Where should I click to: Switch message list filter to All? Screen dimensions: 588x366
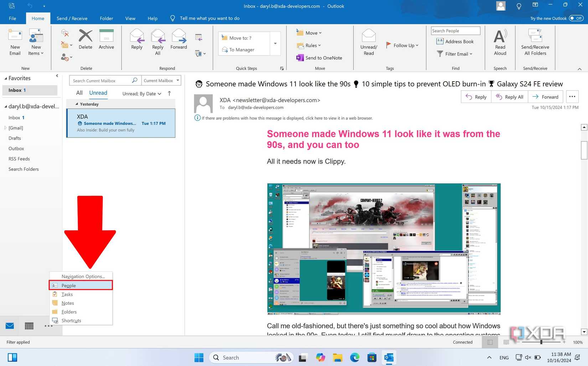click(79, 93)
